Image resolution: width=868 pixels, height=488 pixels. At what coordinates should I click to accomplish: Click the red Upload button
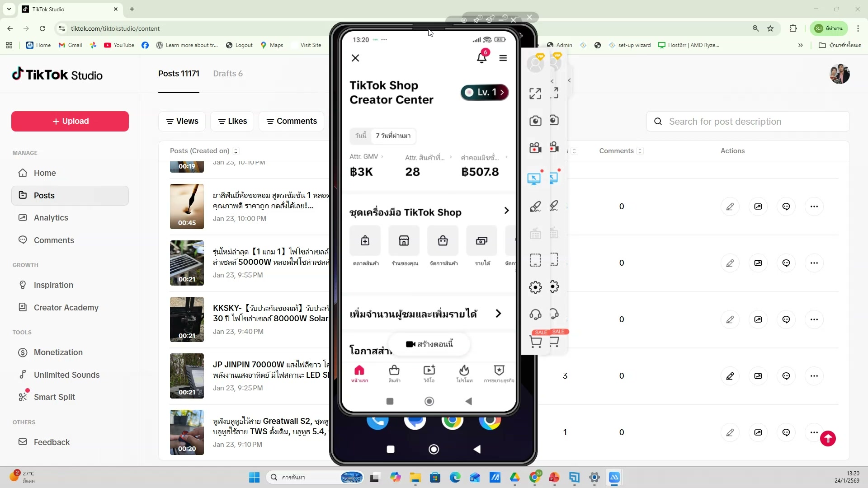tap(70, 121)
